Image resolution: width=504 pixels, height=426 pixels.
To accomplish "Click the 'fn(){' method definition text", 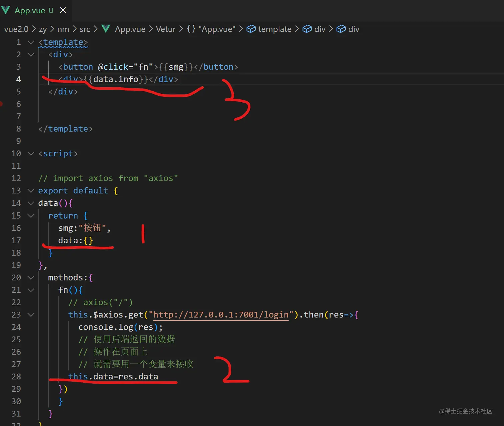I will click(x=70, y=290).
